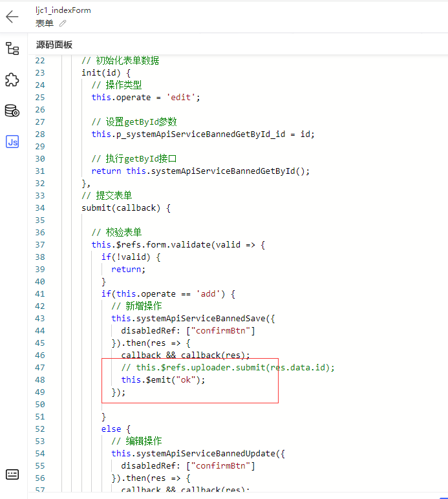The height and width of the screenshot is (499, 448).
Task: Click line number 41 in gutter
Action: pos(40,294)
